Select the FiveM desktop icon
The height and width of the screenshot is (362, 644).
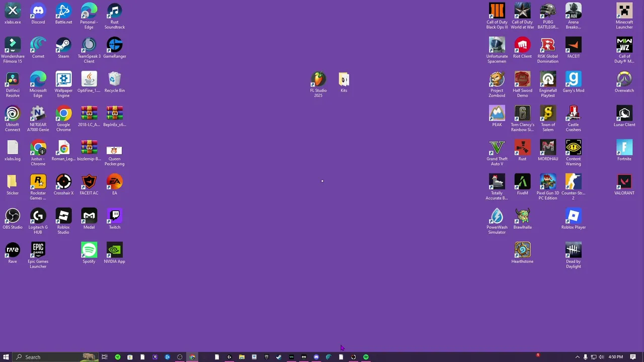[x=522, y=185]
